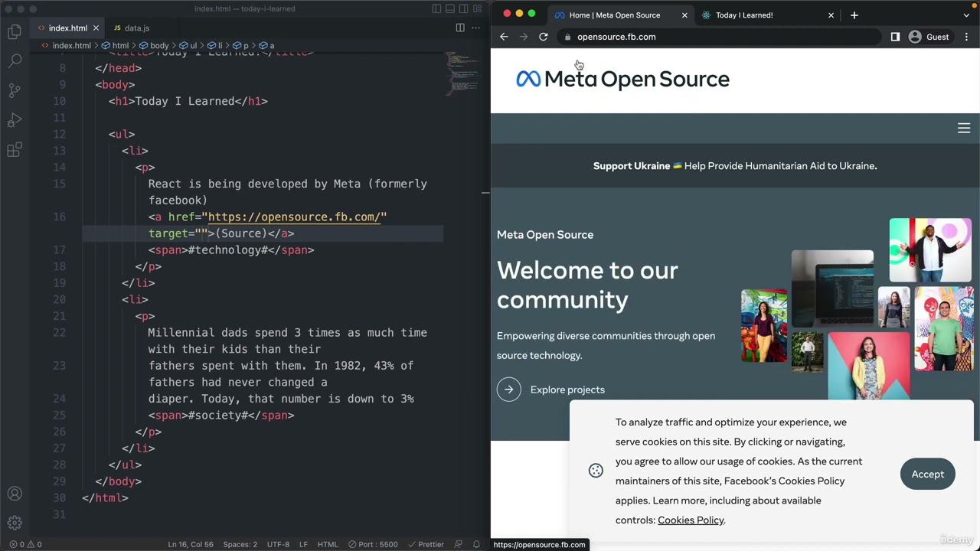Screen dimensions: 980x551
Task: Click the Explore projects link
Action: tap(551, 390)
